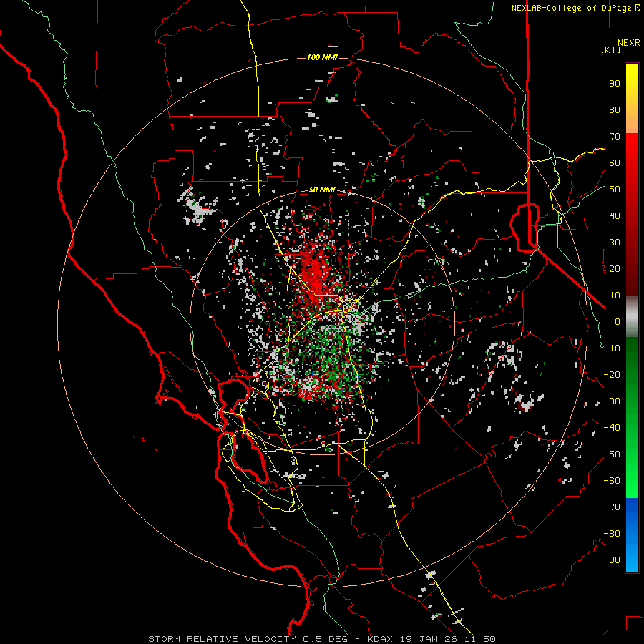
Task: Click the 90 value on the velocity scale
Action: pyautogui.click(x=615, y=84)
